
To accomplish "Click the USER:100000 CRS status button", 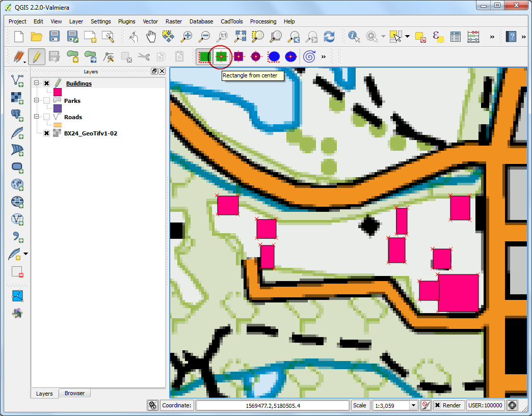I will tap(485, 405).
